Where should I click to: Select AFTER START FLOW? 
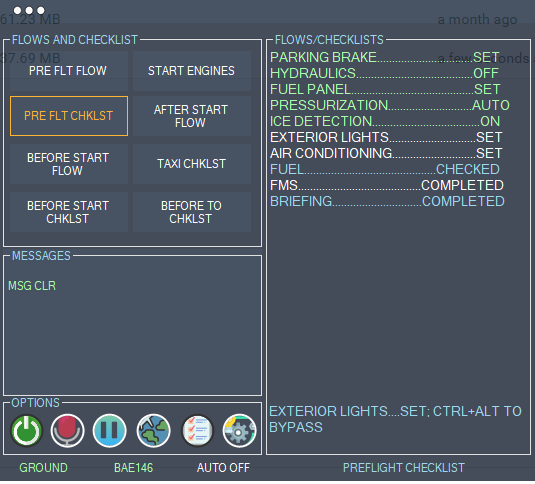[192, 116]
